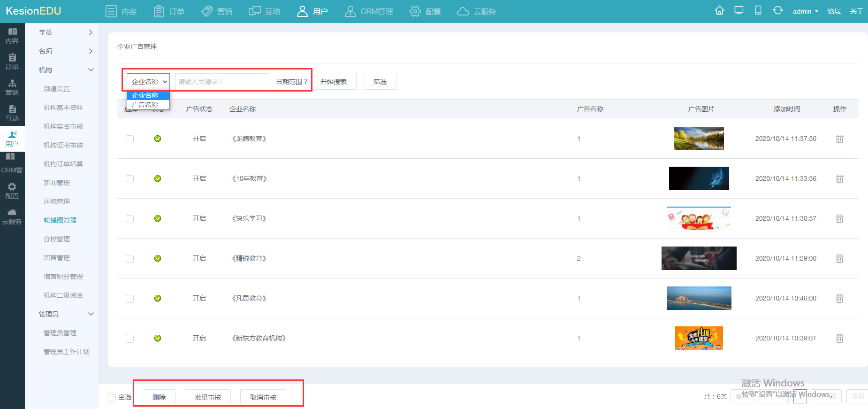Open the CRM管理 top menu
The width and height of the screenshot is (868, 409).
coord(369,11)
